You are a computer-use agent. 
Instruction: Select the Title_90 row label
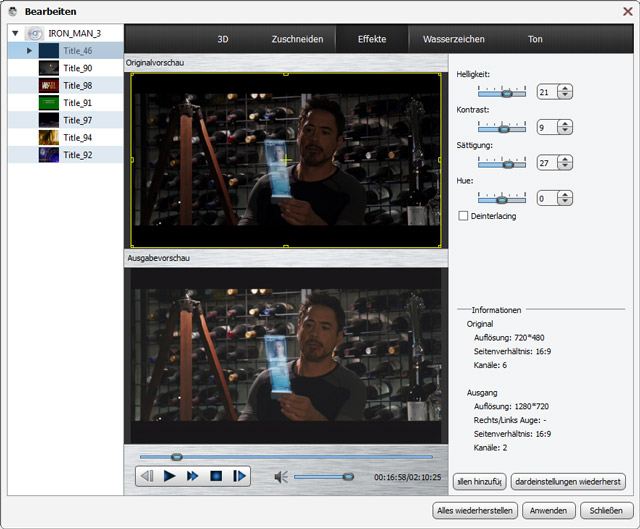[x=78, y=68]
